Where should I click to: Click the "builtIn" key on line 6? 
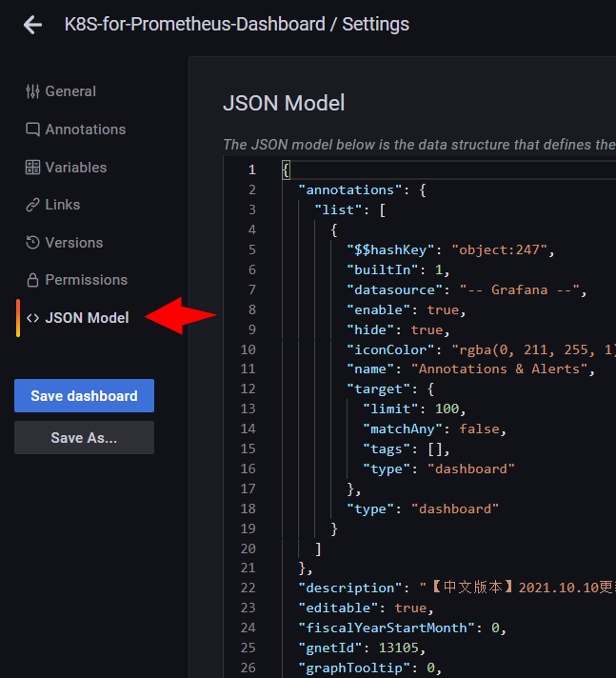point(383,269)
